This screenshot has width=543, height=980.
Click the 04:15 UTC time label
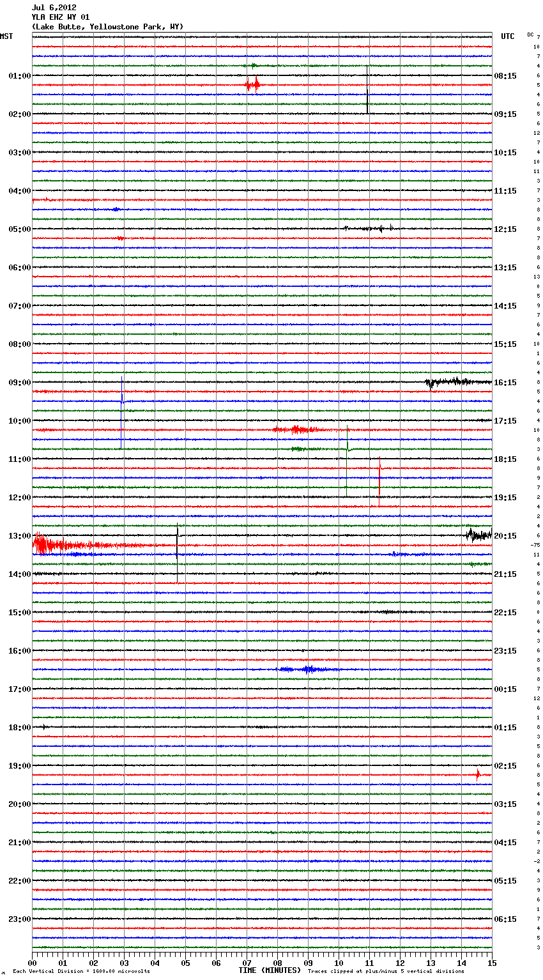coord(505,843)
